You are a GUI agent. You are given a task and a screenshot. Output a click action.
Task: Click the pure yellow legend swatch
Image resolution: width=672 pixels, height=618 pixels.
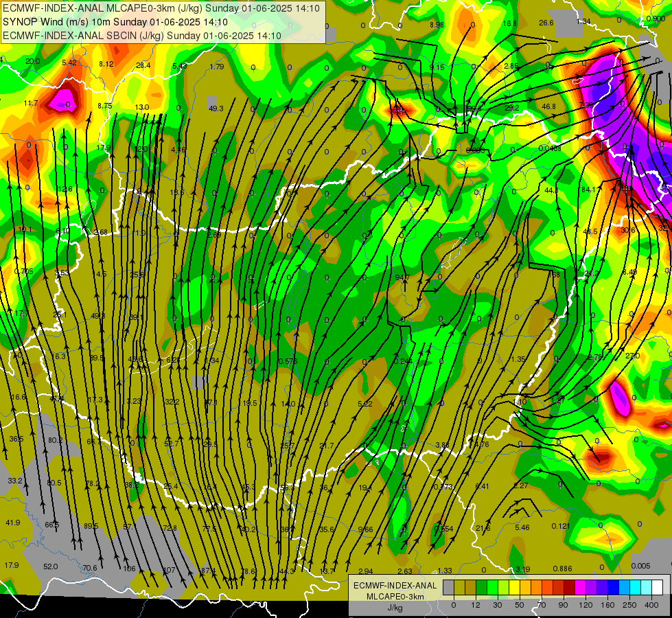514,587
